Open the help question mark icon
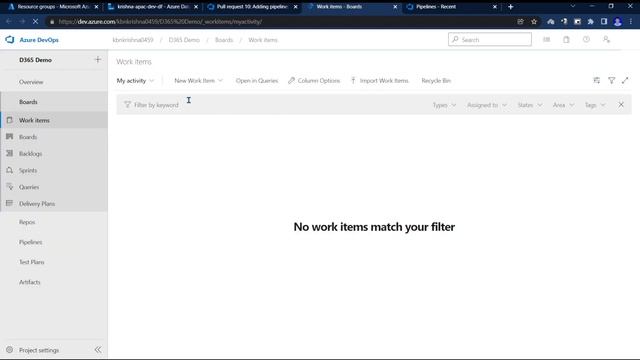Image resolution: width=640 pixels, height=360 pixels. (586, 40)
